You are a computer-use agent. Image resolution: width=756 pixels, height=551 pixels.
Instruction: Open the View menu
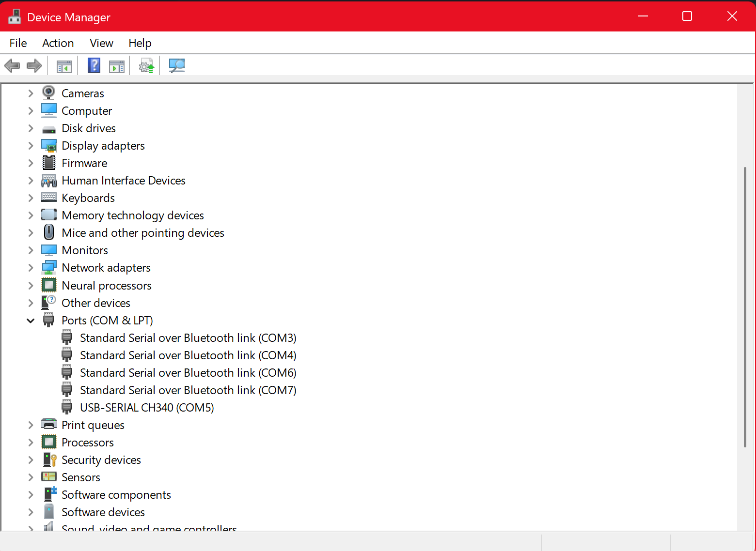(x=101, y=43)
